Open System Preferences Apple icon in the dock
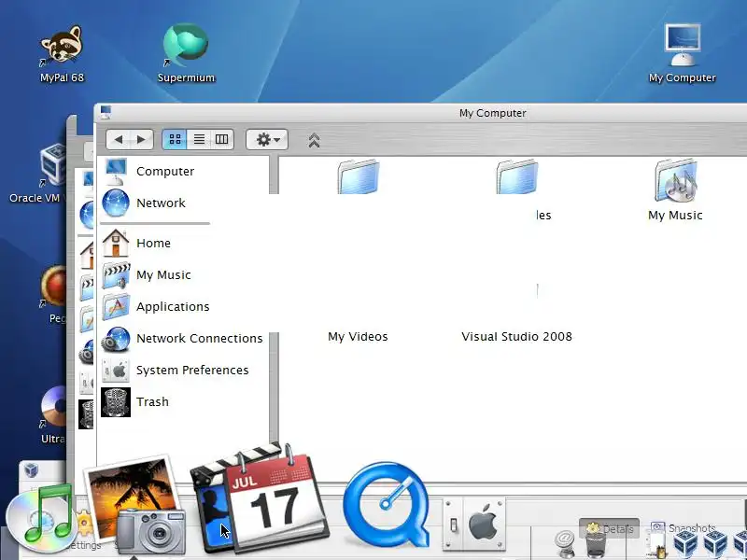747x560 pixels. pos(474,524)
